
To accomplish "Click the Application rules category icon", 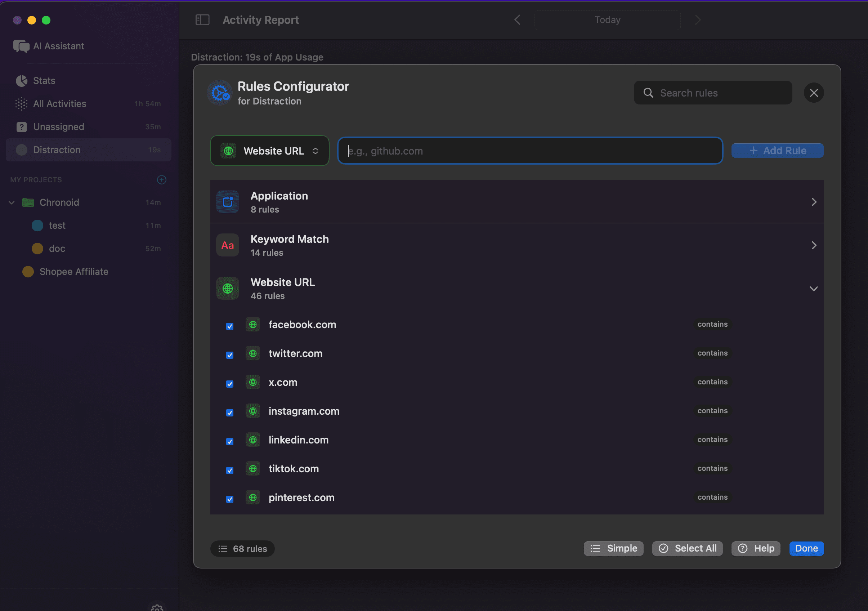I will [x=227, y=201].
